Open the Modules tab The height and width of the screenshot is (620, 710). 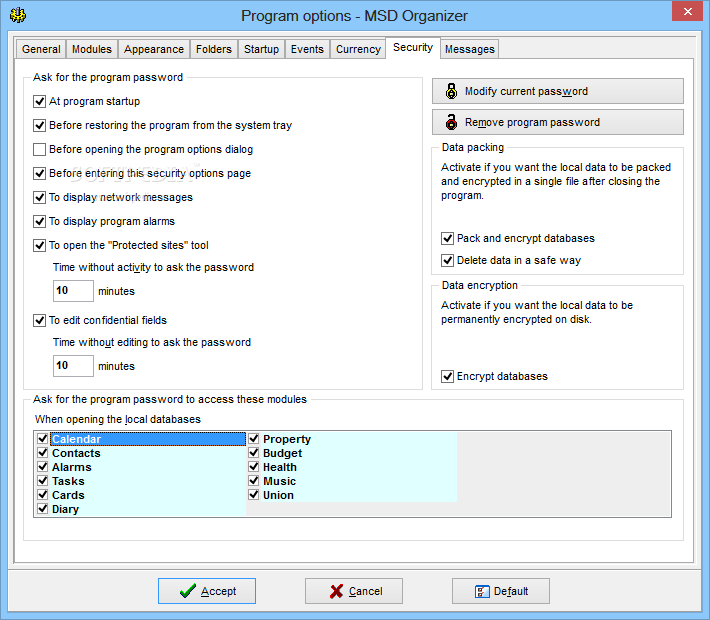coord(92,49)
